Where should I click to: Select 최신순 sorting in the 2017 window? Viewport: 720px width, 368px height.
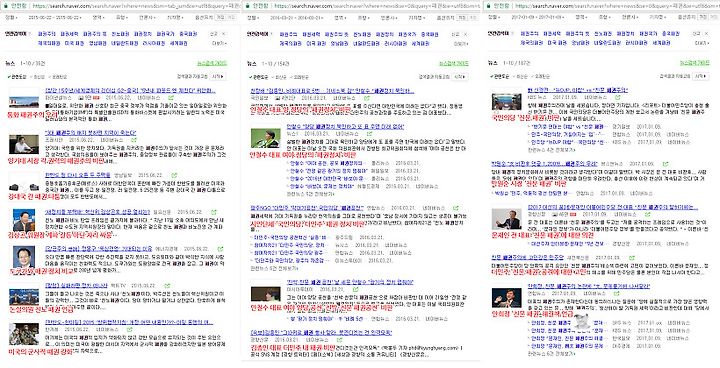(x=521, y=77)
